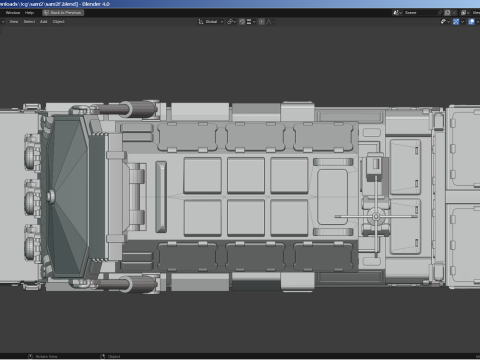Click the Rotate View status bar hint
This screenshot has width=480, height=360.
(x=43, y=356)
